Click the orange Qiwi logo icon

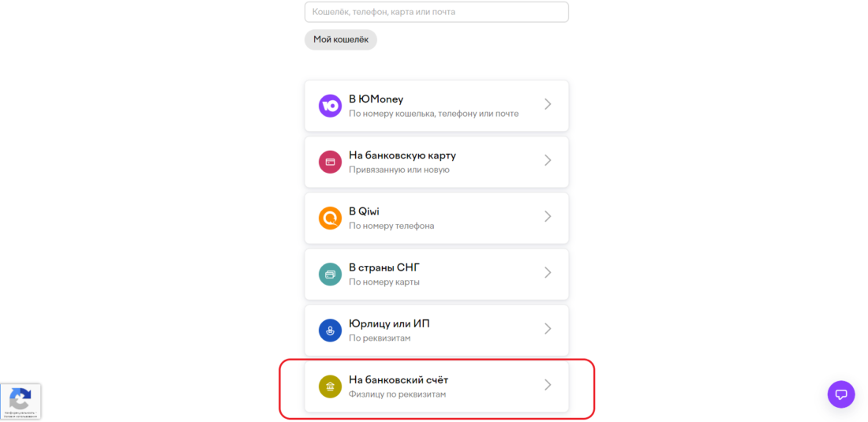(330, 218)
